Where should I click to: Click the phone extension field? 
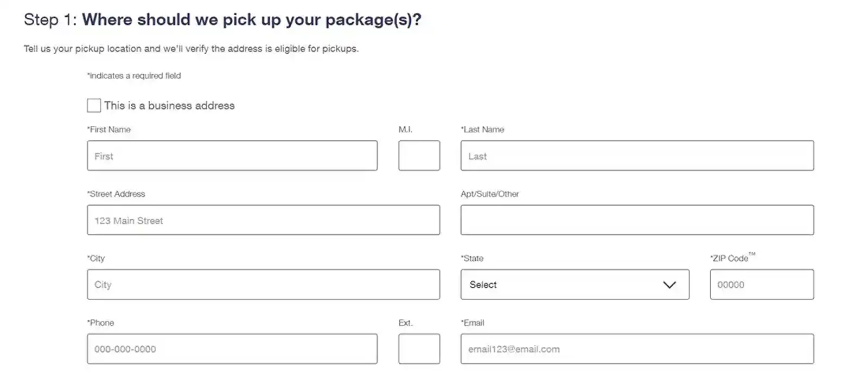click(x=419, y=349)
